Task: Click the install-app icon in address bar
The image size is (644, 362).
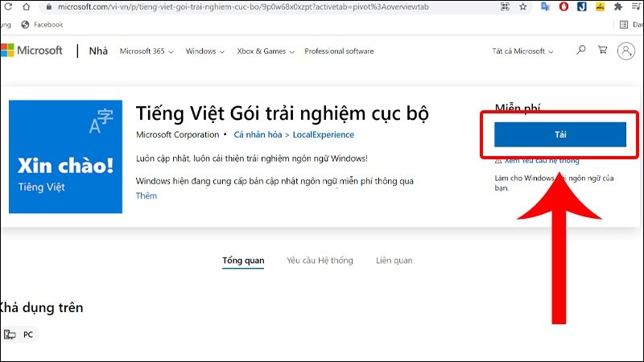Action: coord(505,6)
